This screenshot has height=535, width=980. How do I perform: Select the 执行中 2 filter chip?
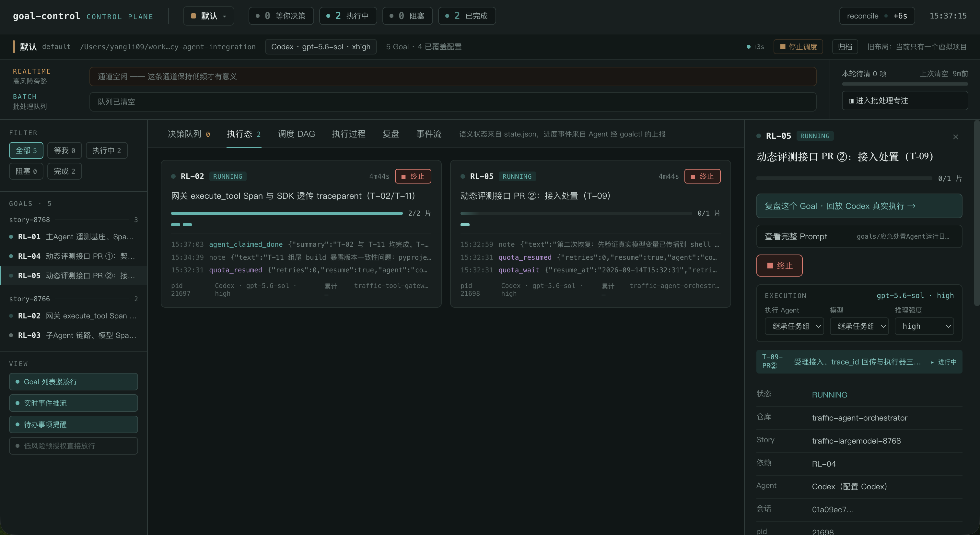[x=107, y=150]
